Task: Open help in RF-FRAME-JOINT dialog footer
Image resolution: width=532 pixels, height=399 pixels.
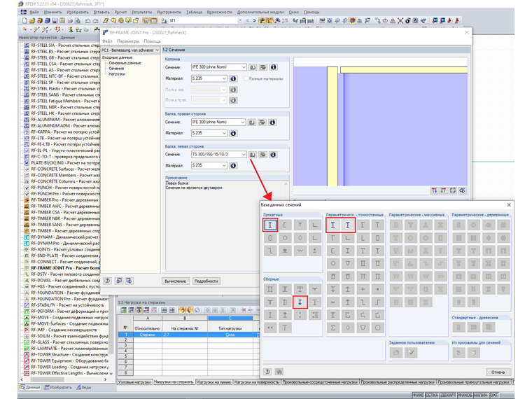Action: tap(108, 281)
